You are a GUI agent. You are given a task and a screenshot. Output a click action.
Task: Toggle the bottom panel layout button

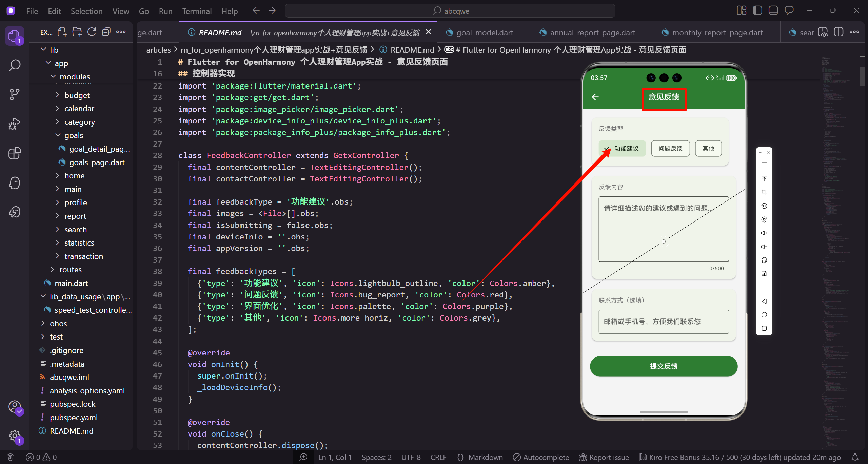pos(773,11)
